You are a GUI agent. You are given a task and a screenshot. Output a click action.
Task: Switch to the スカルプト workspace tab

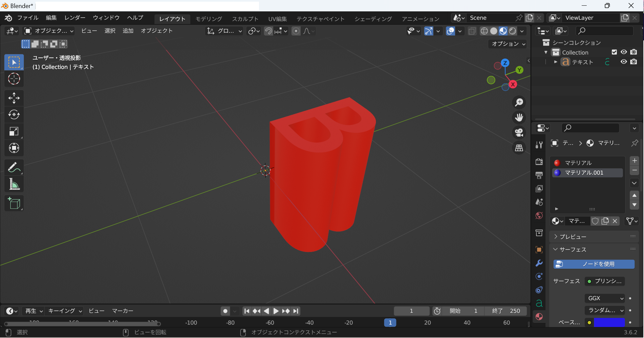(245, 19)
